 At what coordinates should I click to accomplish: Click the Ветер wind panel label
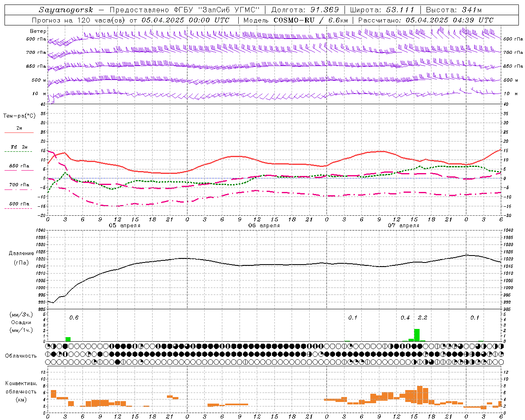(x=38, y=31)
